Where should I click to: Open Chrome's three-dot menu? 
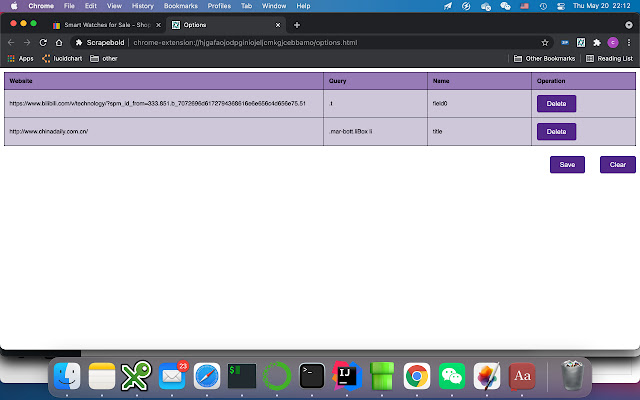click(x=629, y=43)
